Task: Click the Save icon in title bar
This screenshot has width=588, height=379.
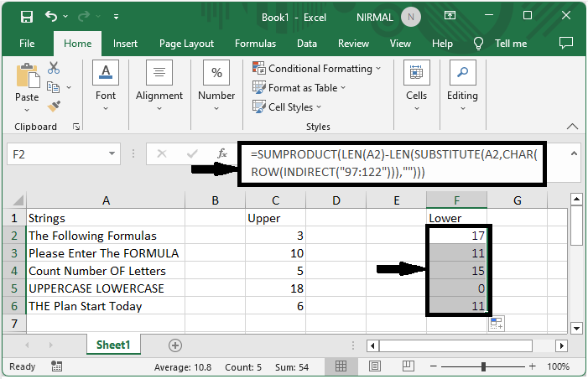Action: coord(26,16)
